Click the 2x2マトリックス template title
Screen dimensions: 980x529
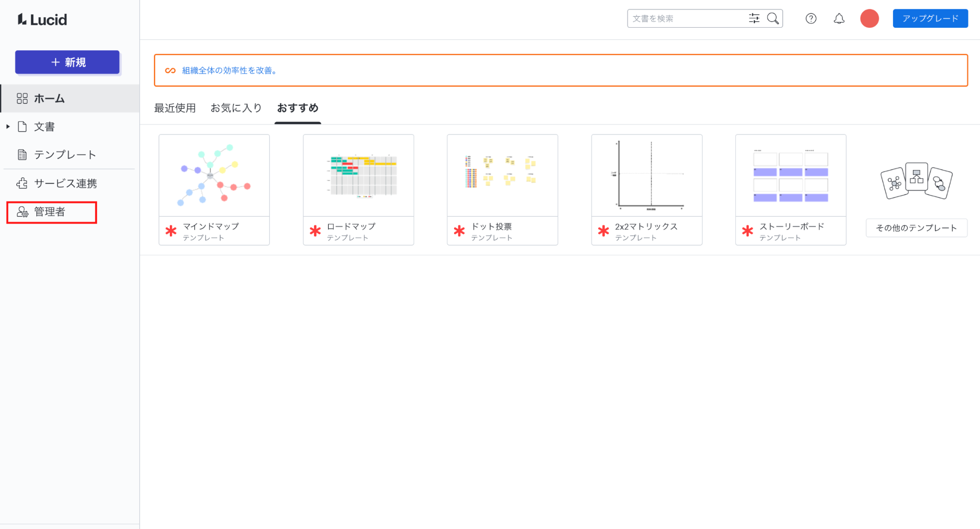point(646,226)
